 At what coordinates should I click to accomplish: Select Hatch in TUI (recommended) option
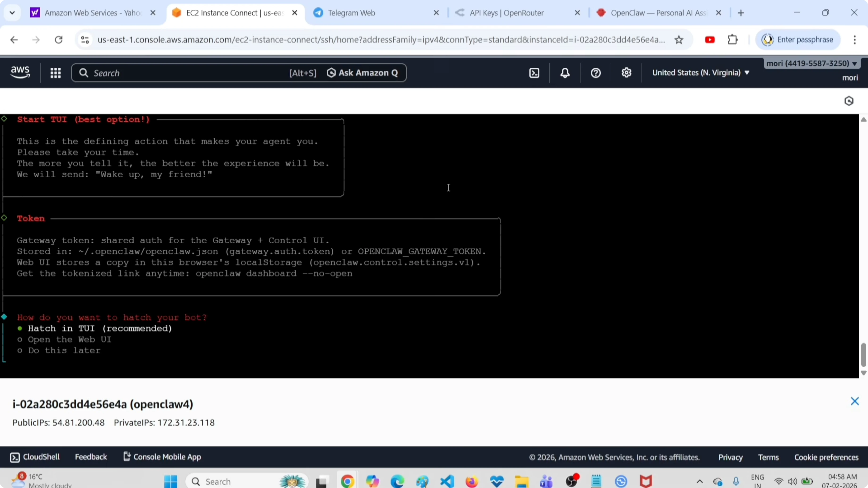pos(100,328)
